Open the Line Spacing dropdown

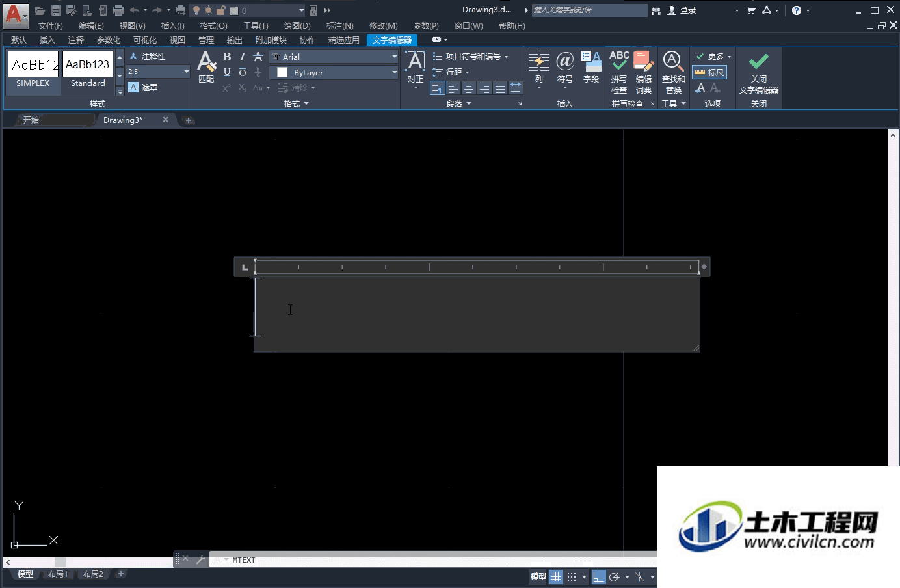[451, 72]
